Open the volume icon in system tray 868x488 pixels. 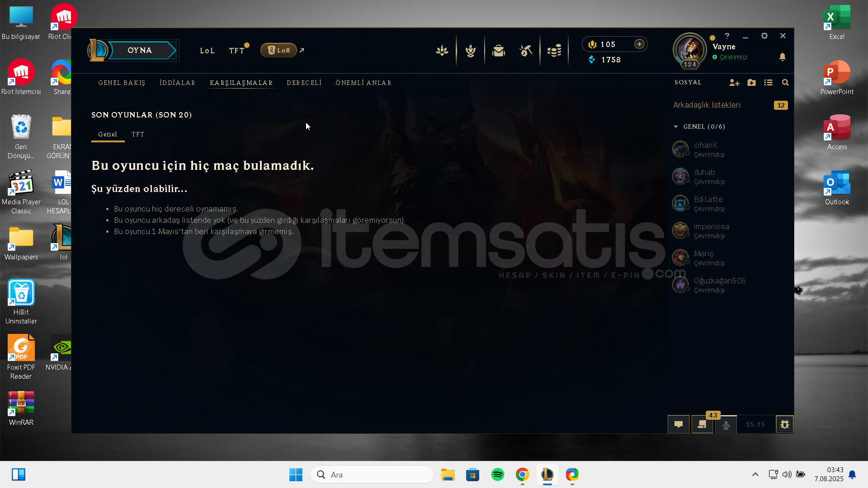point(787,474)
